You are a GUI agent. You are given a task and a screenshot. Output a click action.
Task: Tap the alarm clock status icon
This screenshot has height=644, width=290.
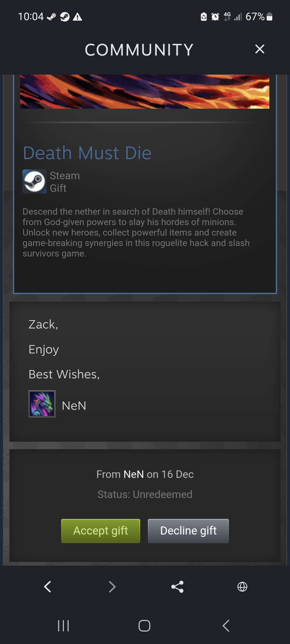(215, 17)
